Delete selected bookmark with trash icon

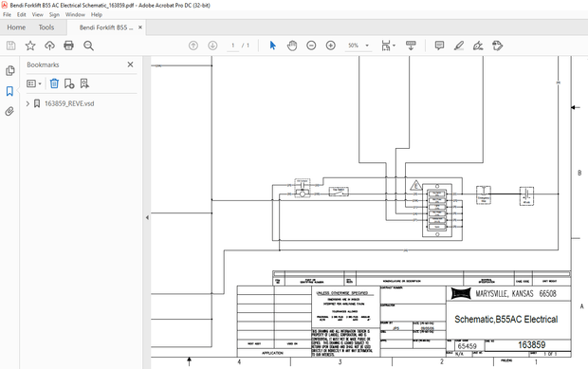(54, 83)
